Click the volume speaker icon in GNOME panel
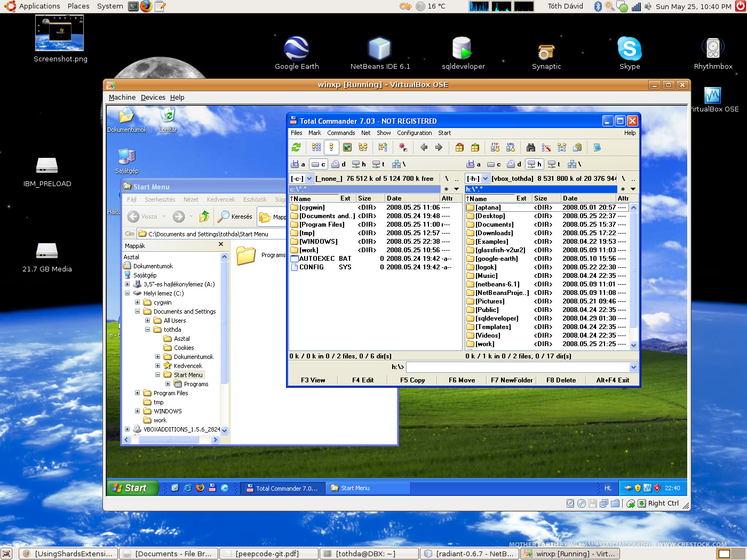 click(x=648, y=6)
